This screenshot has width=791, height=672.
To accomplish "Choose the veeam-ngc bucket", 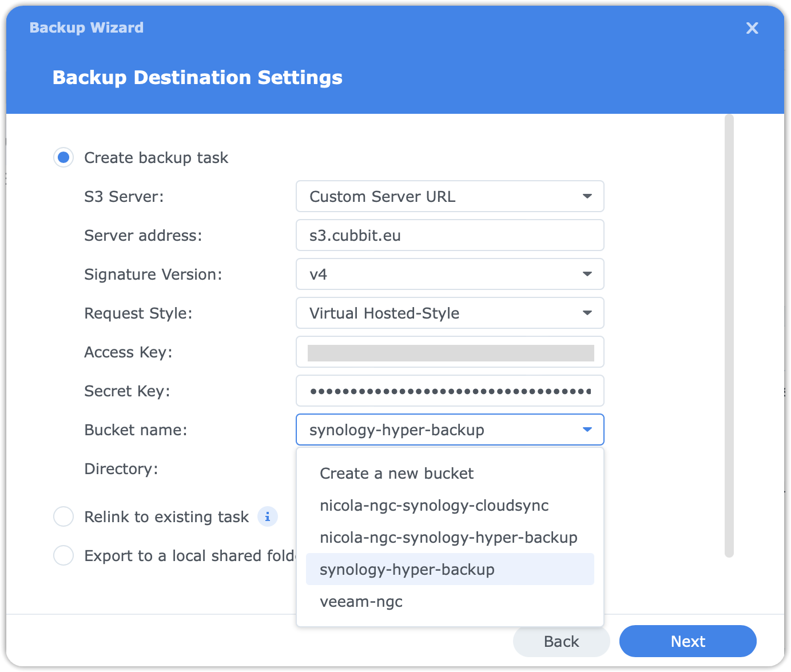I will click(361, 601).
